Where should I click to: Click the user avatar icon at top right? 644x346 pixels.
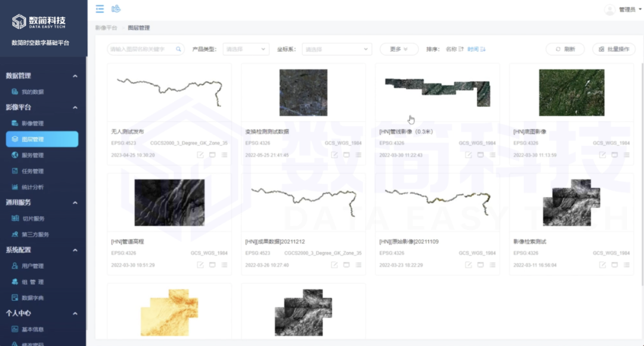[x=609, y=10]
